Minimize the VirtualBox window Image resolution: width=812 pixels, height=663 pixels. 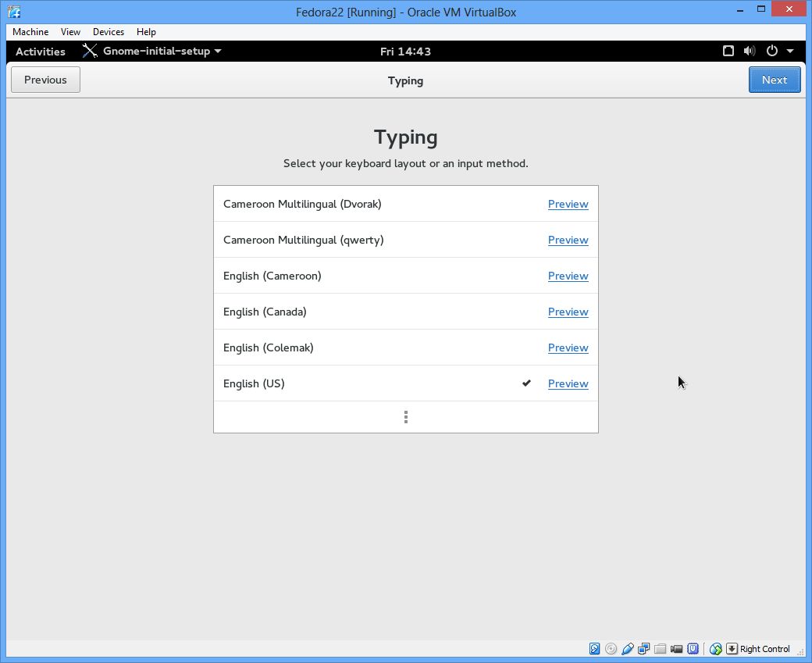pos(740,10)
